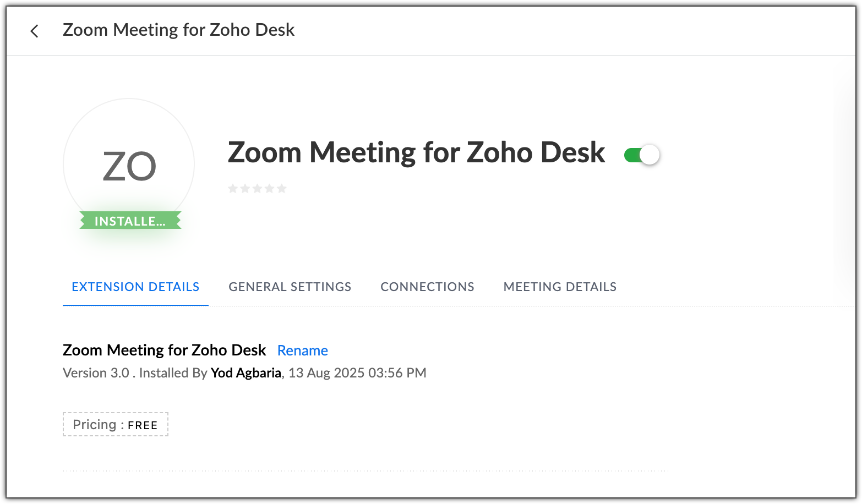Click the header page title text

pos(178,30)
